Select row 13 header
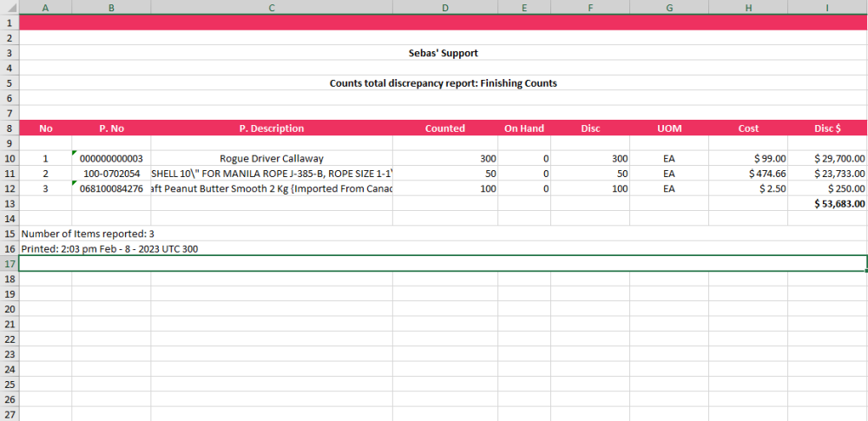The height and width of the screenshot is (421, 868). pos(10,203)
